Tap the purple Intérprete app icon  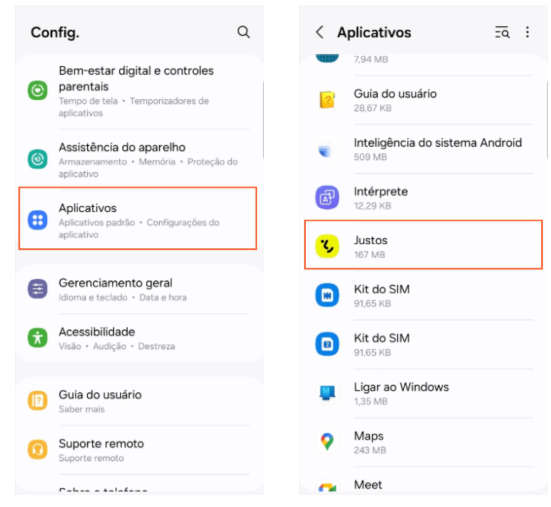click(327, 197)
